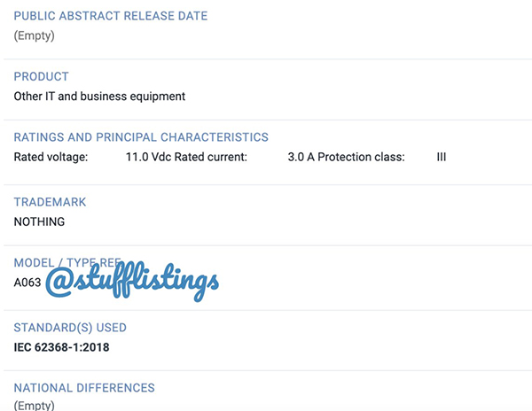Image resolution: width=532 pixels, height=411 pixels.
Task: Select the NOTHING trademark value
Action: pyautogui.click(x=40, y=221)
